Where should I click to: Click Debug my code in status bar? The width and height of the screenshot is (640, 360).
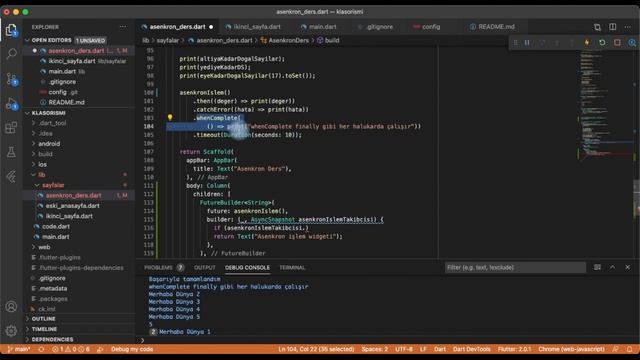click(x=132, y=349)
